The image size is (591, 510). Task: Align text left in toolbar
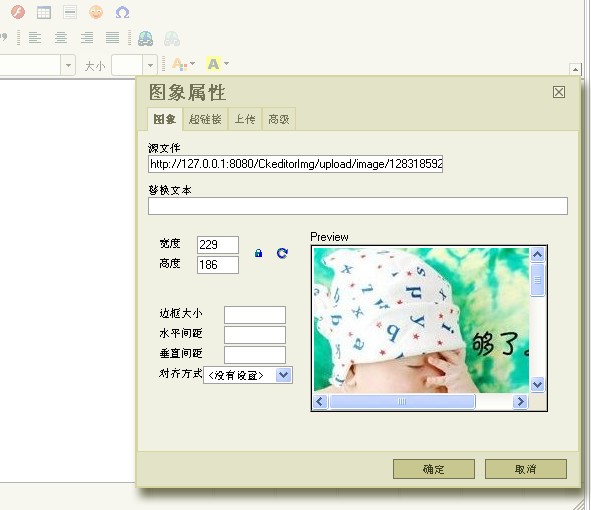(x=35, y=38)
